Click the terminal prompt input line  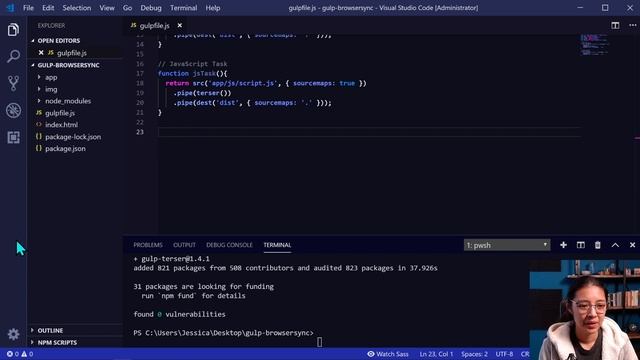pyautogui.click(x=223, y=333)
